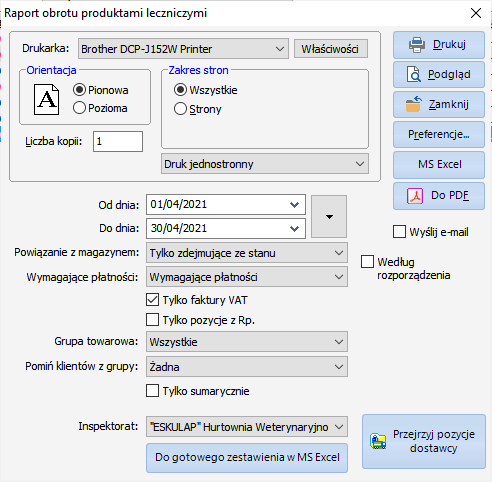This screenshot has width=492, height=482.
Task: Uncheck Tylko faktury VAT checkbox
Action: tap(152, 300)
